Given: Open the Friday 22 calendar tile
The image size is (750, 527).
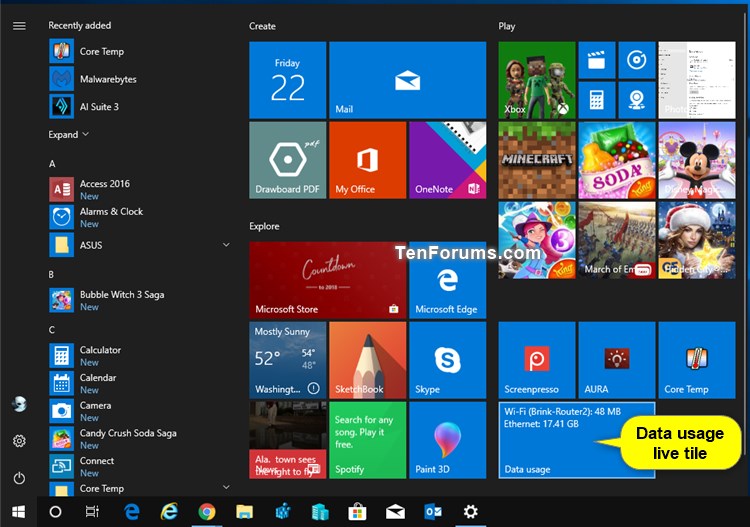Looking at the screenshot, I should (287, 80).
